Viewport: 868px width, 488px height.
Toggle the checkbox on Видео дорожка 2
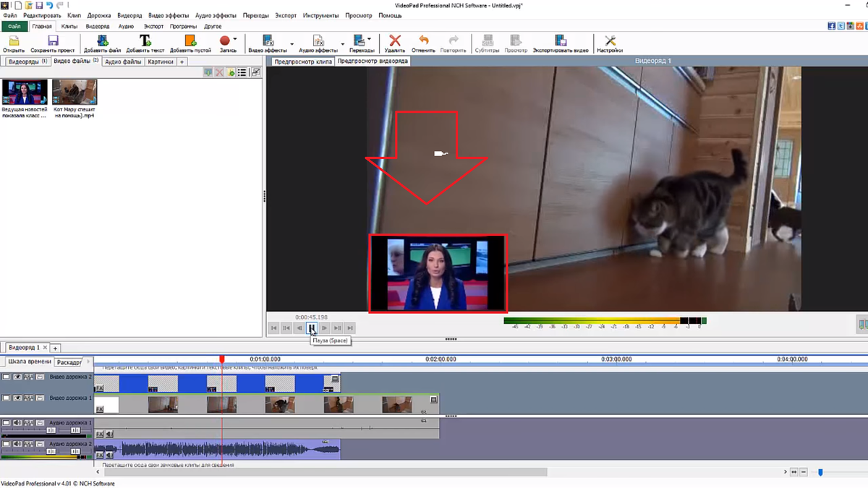click(6, 377)
